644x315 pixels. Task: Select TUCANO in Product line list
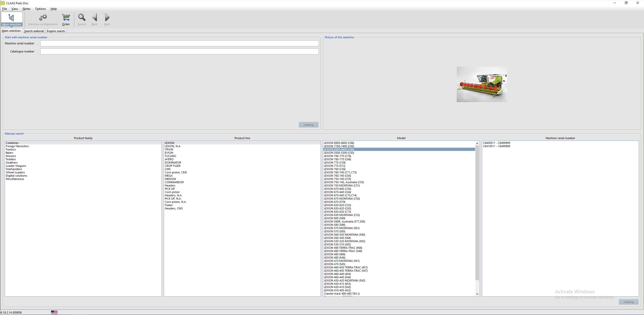coord(170,156)
